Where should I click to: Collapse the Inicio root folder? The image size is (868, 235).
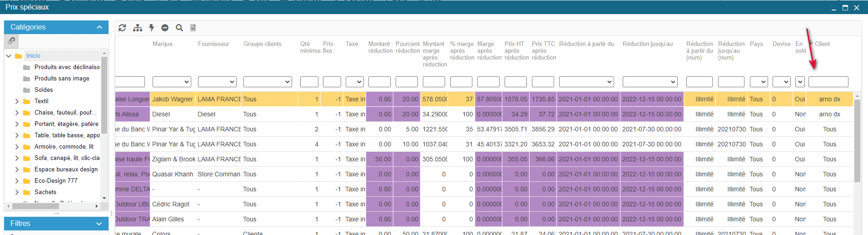pyautogui.click(x=9, y=56)
